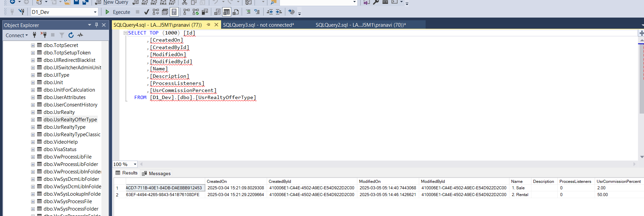Increase the line indent
Screen dimensions: 644x216
click(x=279, y=12)
